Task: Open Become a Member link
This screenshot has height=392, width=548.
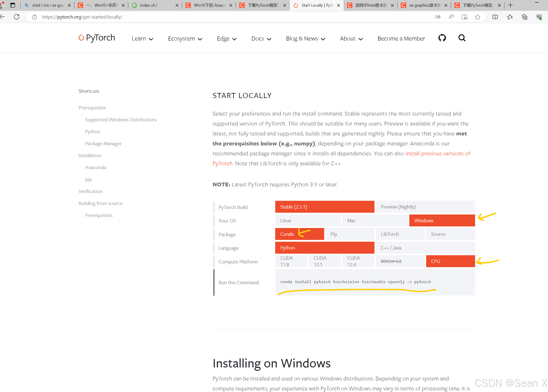Action: coord(401,39)
